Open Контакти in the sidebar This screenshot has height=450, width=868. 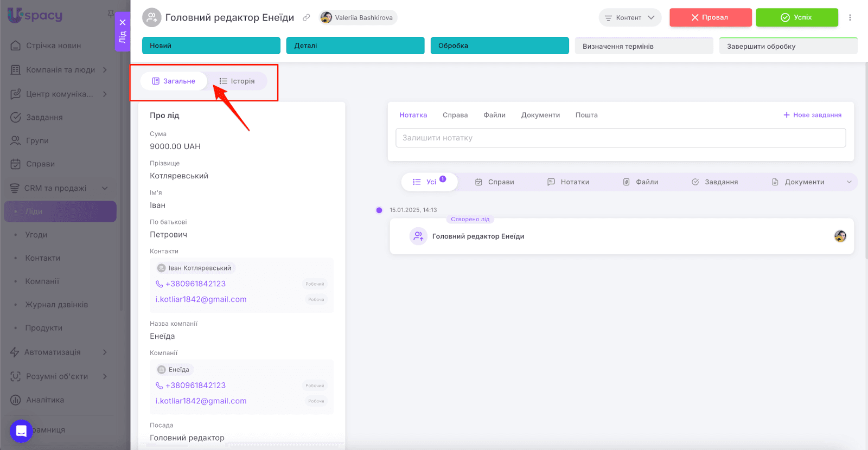pyautogui.click(x=43, y=258)
